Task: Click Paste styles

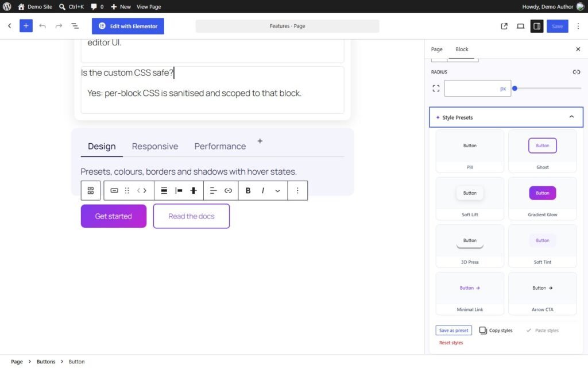Action: pyautogui.click(x=542, y=331)
